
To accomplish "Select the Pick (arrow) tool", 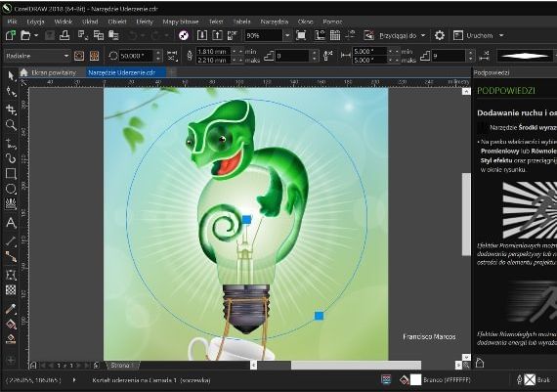I will pyautogui.click(x=11, y=75).
